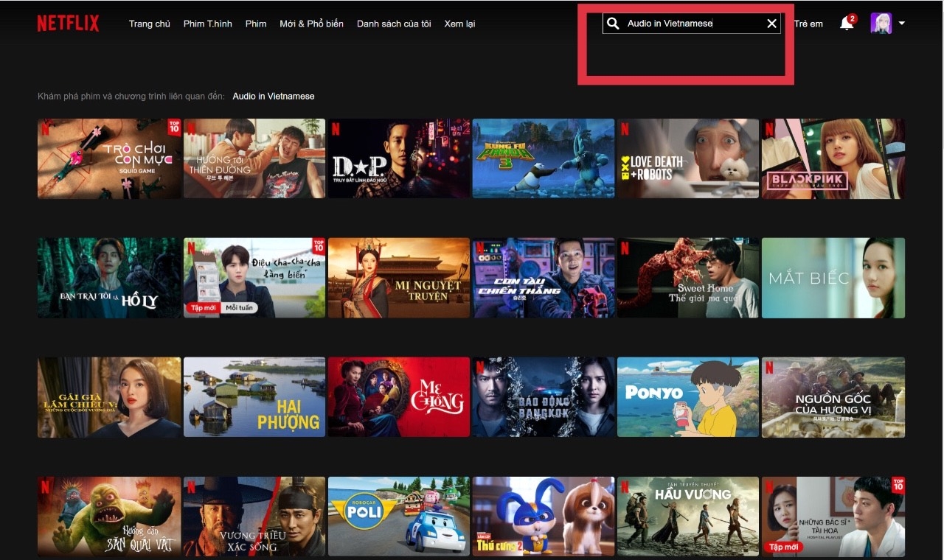This screenshot has width=944, height=560.
Task: Open the D.P. Truy Bắt Lính Đào Ngũ thumbnail
Action: pos(399,158)
